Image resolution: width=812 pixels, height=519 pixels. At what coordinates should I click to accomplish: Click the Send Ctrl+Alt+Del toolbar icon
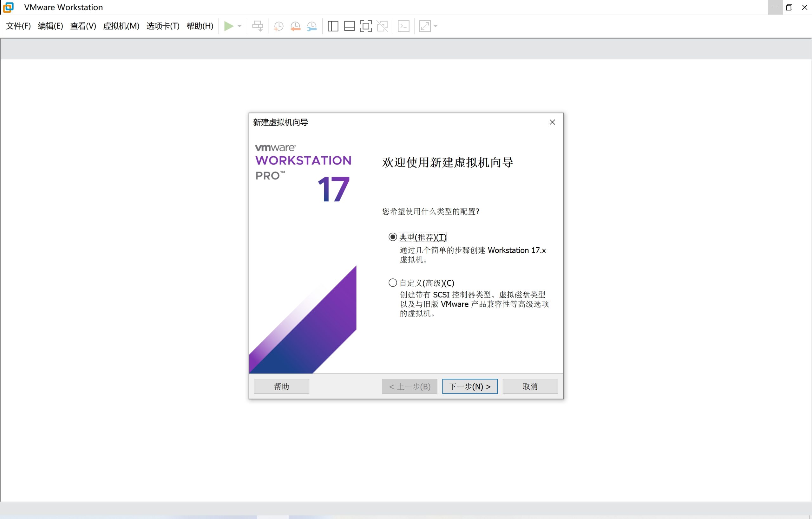[x=258, y=26]
